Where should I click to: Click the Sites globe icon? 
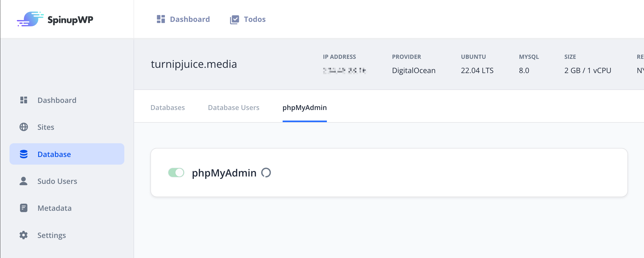click(x=24, y=127)
